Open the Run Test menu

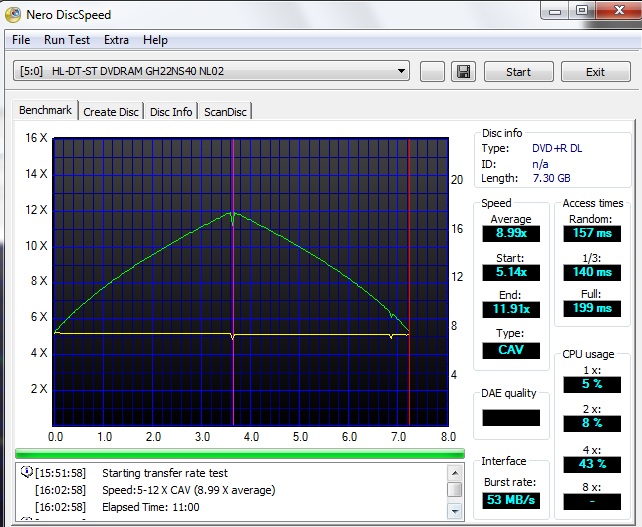(67, 40)
